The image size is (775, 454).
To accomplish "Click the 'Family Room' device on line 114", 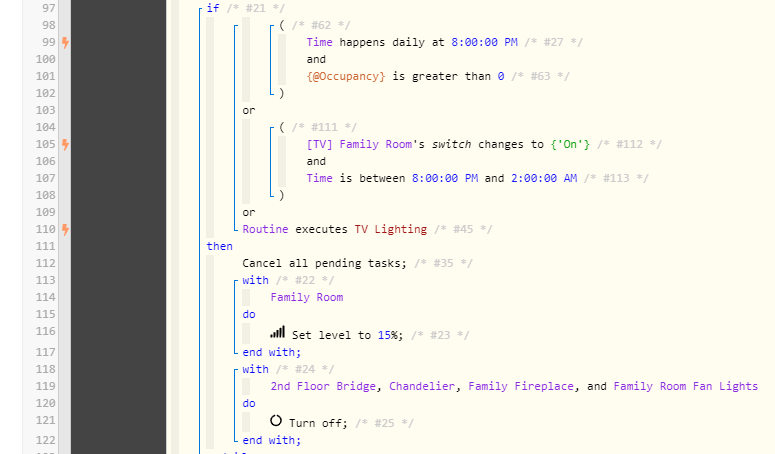I will click(306, 297).
